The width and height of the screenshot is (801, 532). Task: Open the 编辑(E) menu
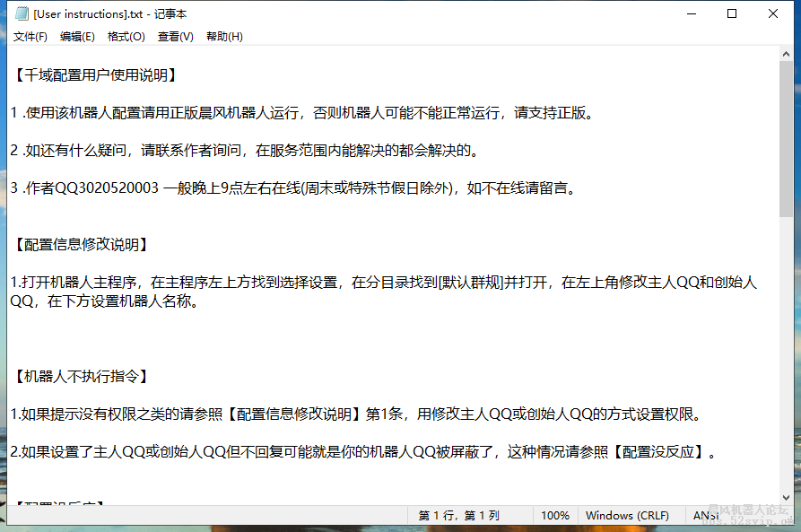77,36
